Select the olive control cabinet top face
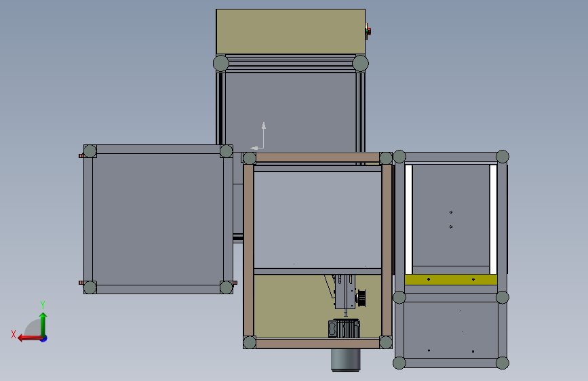The width and height of the screenshot is (588, 381). pos(291,31)
